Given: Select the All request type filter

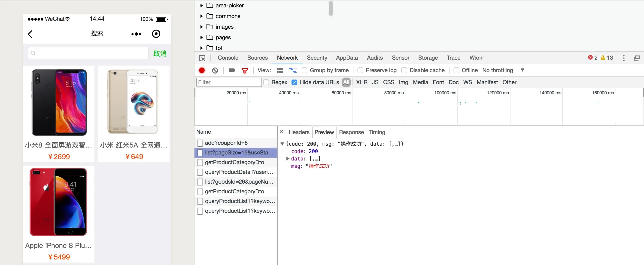Looking at the screenshot, I should (346, 82).
